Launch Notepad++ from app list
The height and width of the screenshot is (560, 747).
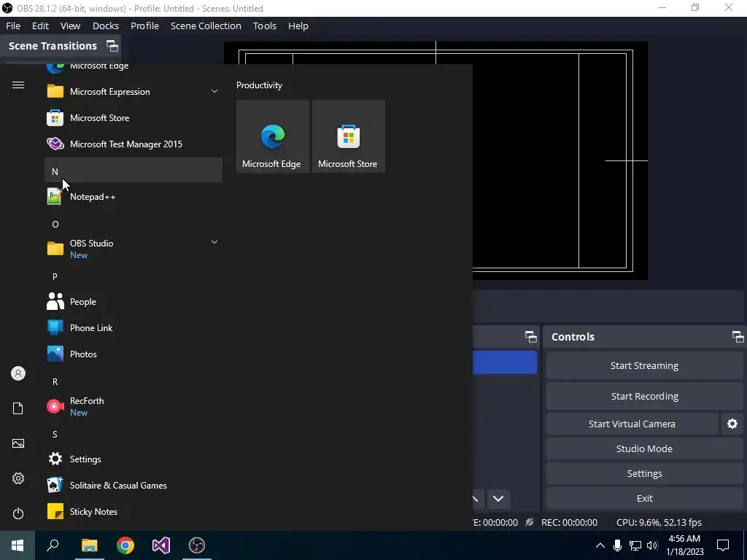(133, 197)
